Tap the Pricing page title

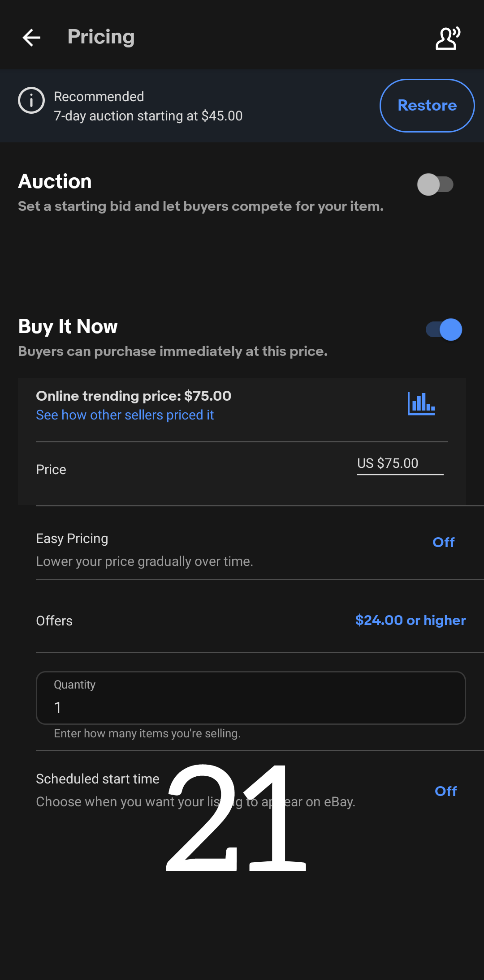[x=101, y=37]
